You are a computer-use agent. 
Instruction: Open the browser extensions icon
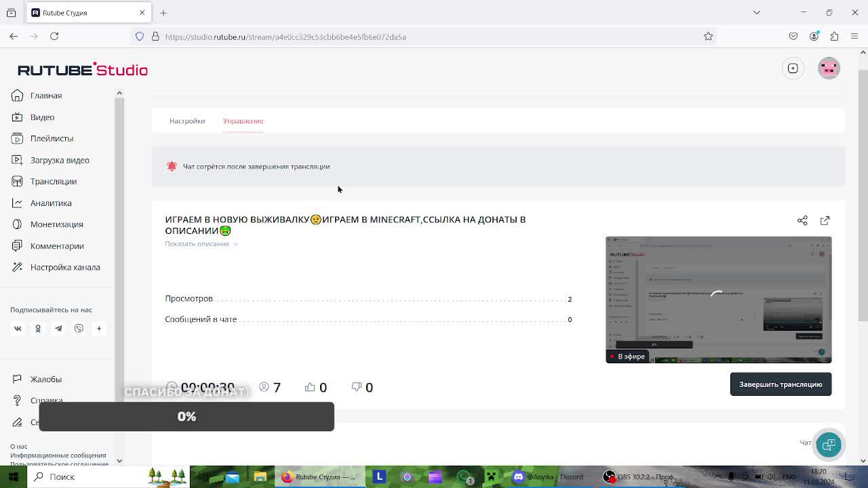[x=834, y=37]
